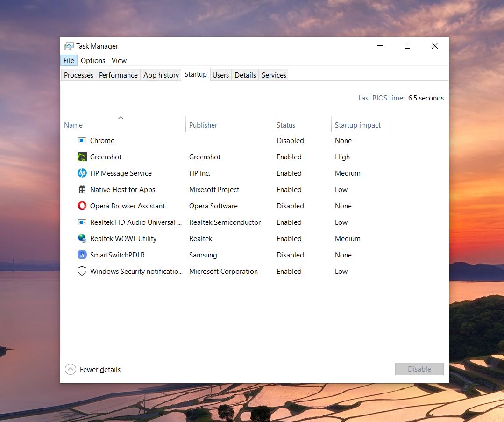Click Chrome's Disabled status cell
Image resolution: width=504 pixels, height=422 pixels.
(290, 141)
